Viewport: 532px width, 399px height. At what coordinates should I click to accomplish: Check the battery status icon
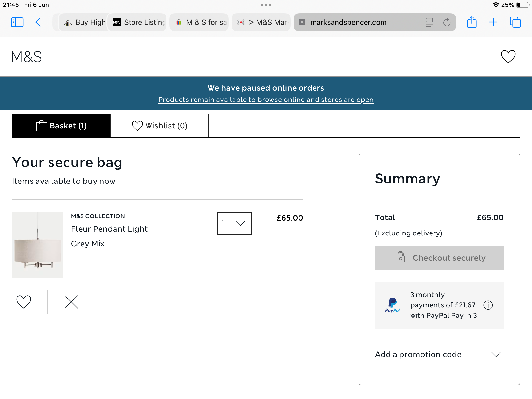[x=523, y=5]
